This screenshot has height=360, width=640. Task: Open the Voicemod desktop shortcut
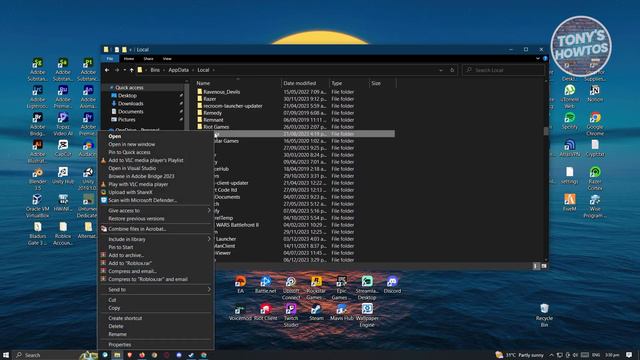240,311
